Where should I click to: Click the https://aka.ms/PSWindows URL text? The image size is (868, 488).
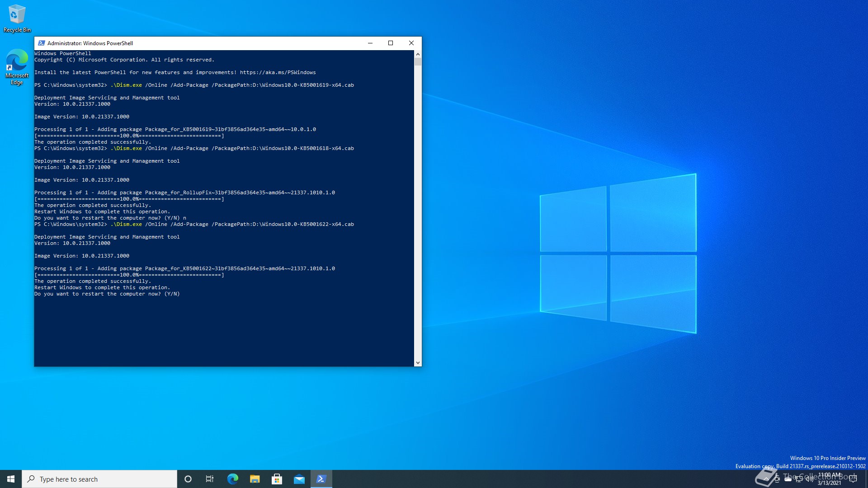pyautogui.click(x=278, y=72)
